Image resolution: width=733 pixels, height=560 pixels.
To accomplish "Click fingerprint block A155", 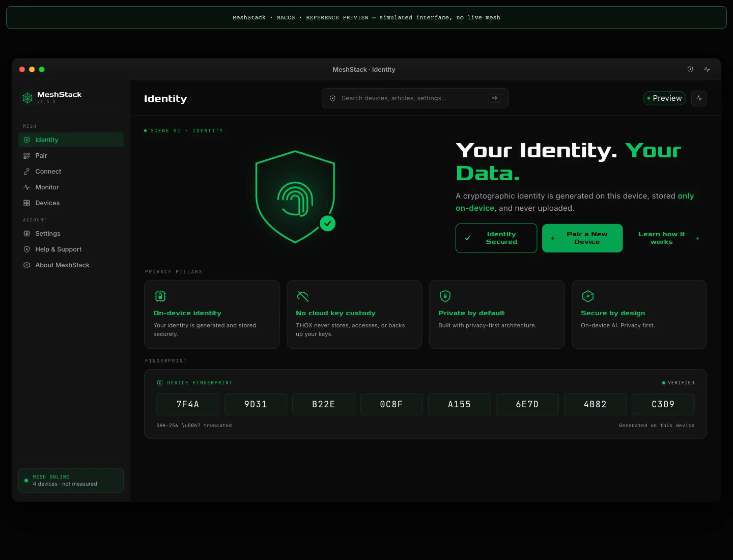I will pyautogui.click(x=460, y=404).
